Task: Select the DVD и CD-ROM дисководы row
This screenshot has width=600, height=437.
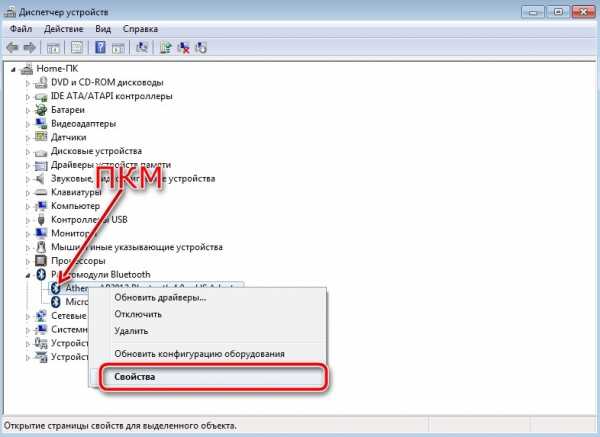Action: (x=107, y=82)
